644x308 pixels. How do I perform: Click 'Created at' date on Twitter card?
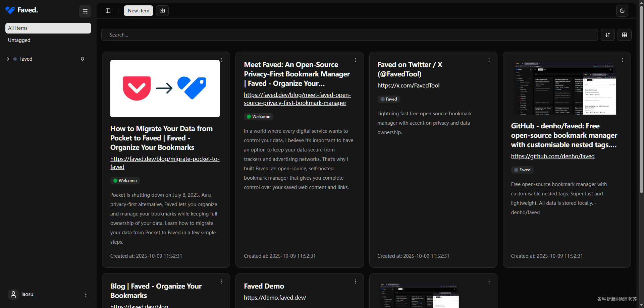pos(413,256)
